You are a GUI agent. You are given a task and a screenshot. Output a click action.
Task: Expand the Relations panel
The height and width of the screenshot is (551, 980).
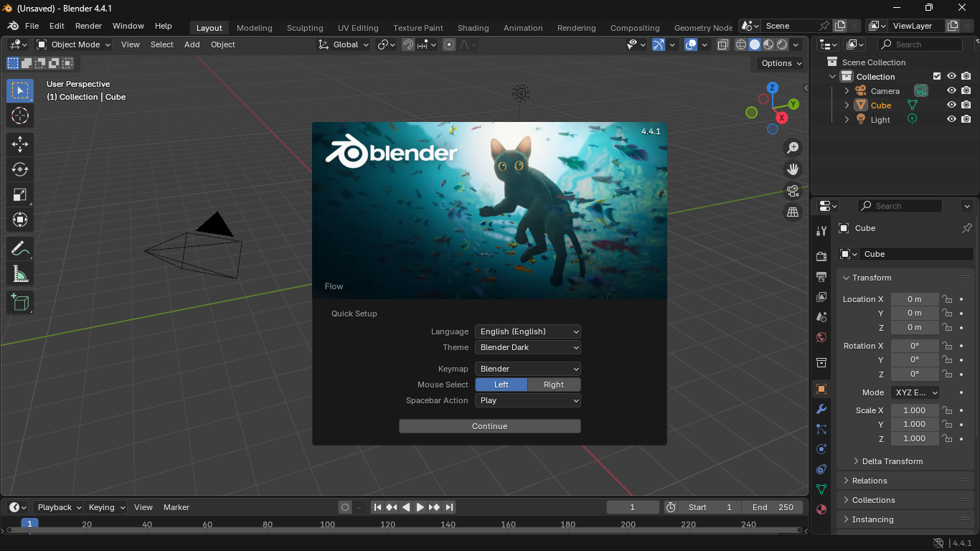pos(870,481)
